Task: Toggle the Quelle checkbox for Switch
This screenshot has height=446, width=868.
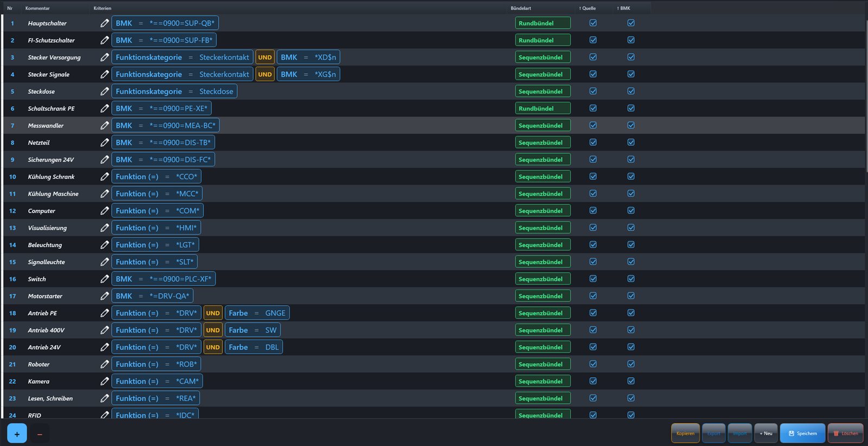Action: coord(593,279)
